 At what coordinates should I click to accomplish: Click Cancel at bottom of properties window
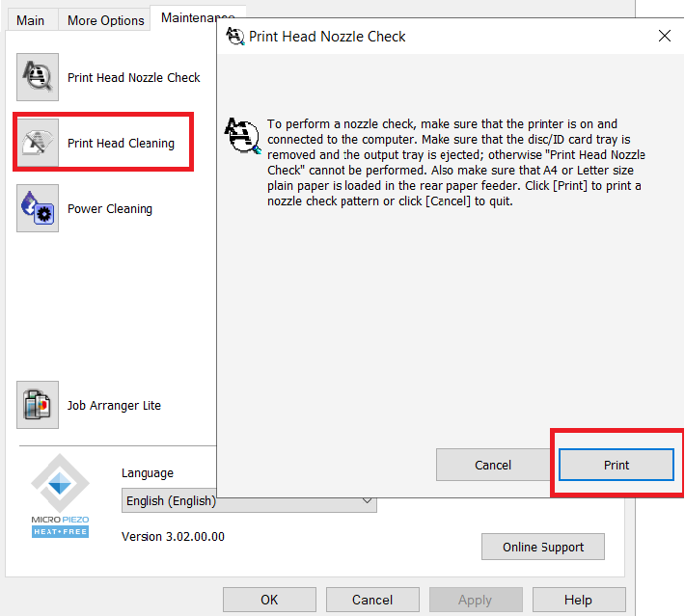pyautogui.click(x=372, y=600)
